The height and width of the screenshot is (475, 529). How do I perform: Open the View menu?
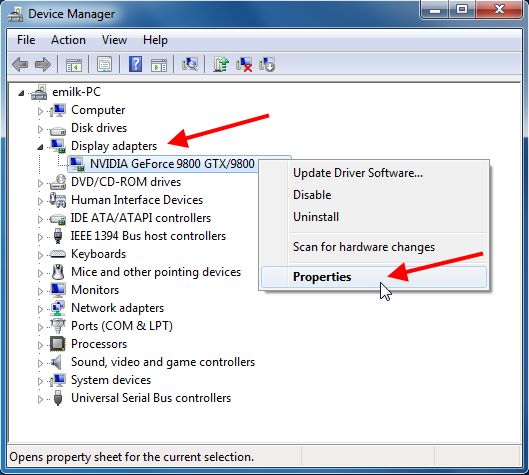[x=114, y=40]
